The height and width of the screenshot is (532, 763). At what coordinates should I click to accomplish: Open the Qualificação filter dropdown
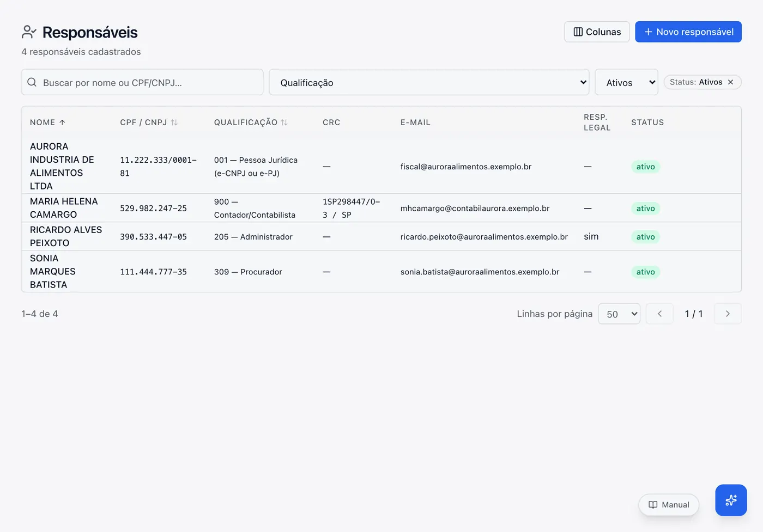(x=429, y=82)
